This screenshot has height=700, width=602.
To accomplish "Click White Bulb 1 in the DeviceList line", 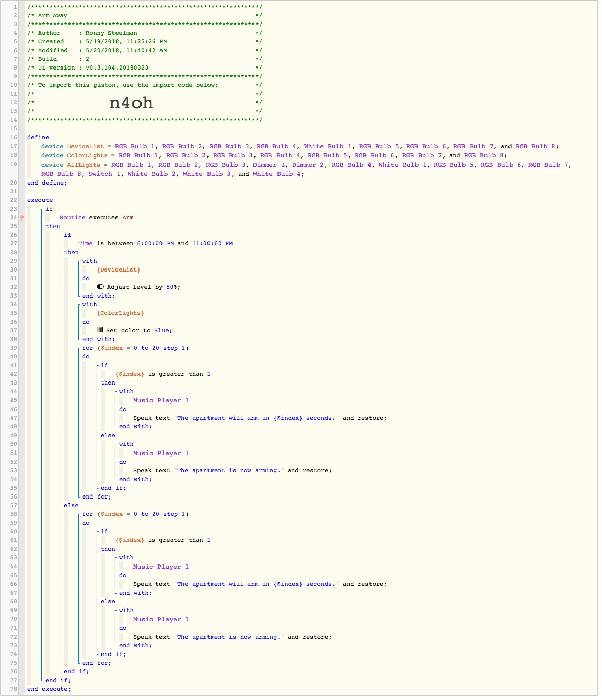I will [x=328, y=146].
